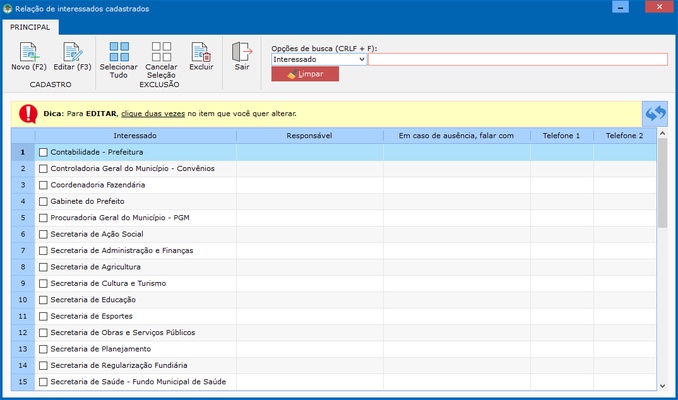
Task: Select row number 7 header
Action: click(22, 251)
